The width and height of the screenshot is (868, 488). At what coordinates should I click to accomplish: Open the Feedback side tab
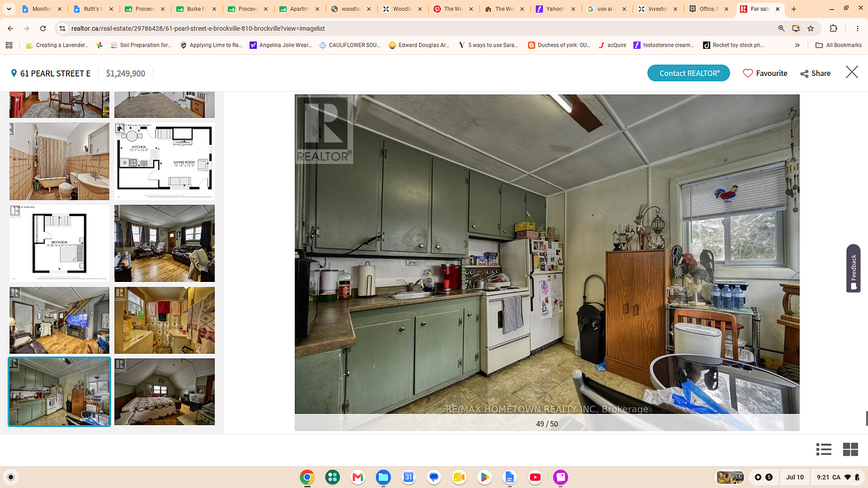(853, 268)
